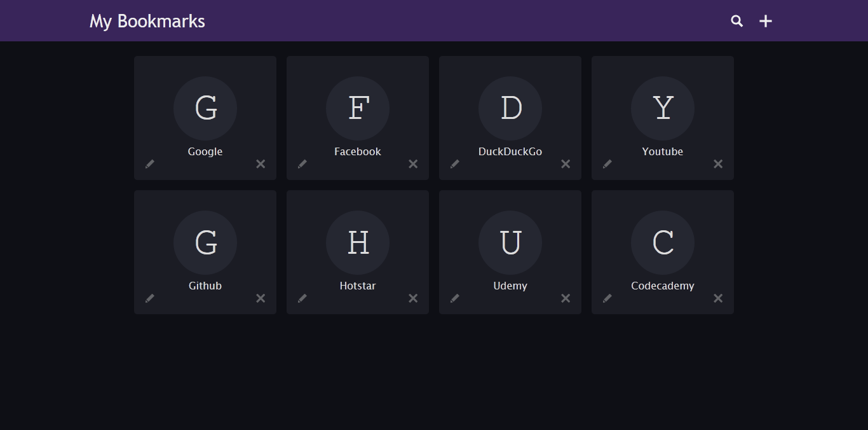Open the Github bookmark's G avatar circle
This screenshot has width=868, height=430.
point(205,242)
